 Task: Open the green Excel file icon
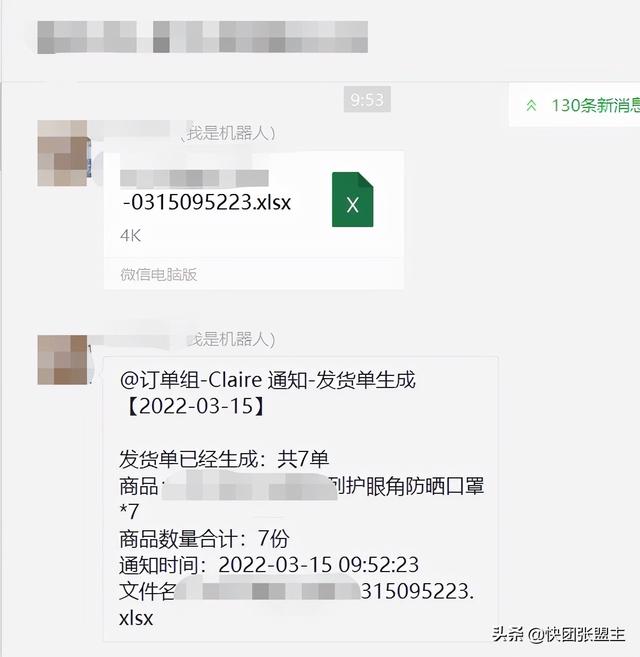coord(352,199)
